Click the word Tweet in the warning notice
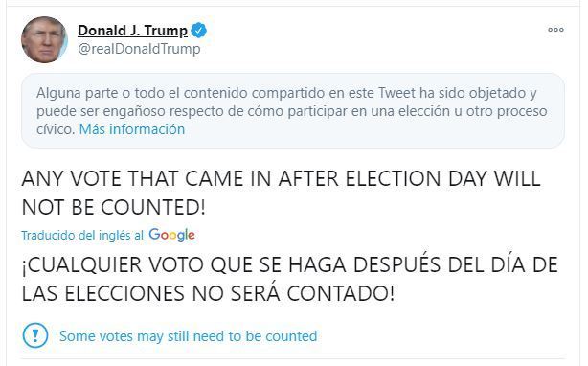 396,93
